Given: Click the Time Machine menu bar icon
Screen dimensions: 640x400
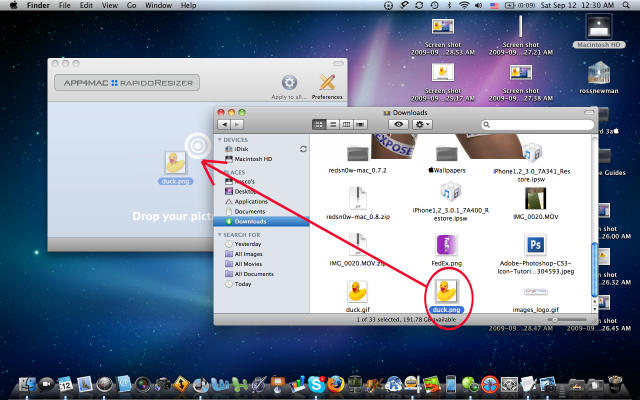Looking at the screenshot, I should click(x=434, y=5).
